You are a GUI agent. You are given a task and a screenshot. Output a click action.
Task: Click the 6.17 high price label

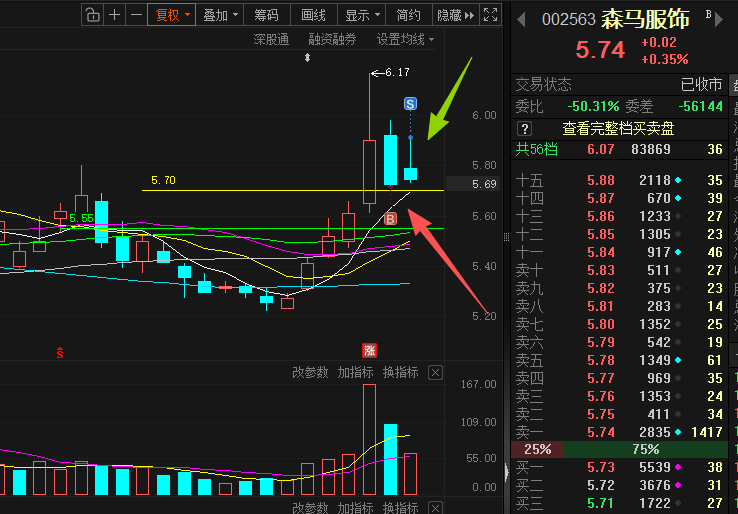coord(397,72)
